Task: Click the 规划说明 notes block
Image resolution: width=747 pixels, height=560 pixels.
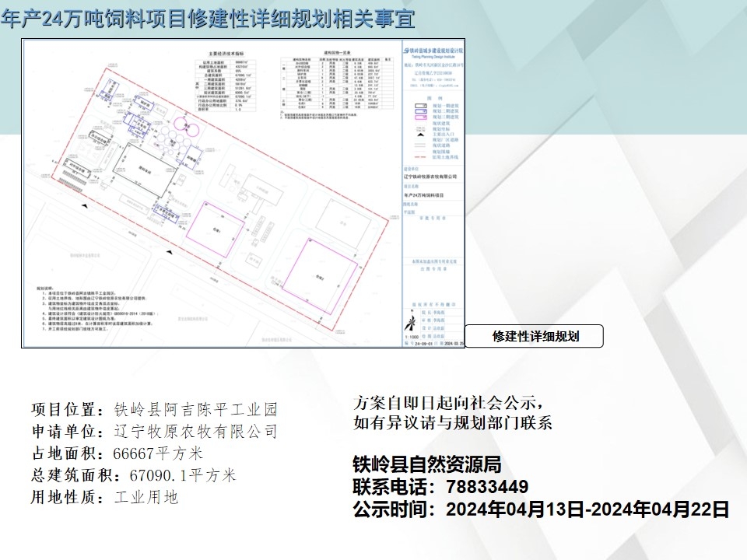Action: point(99,309)
